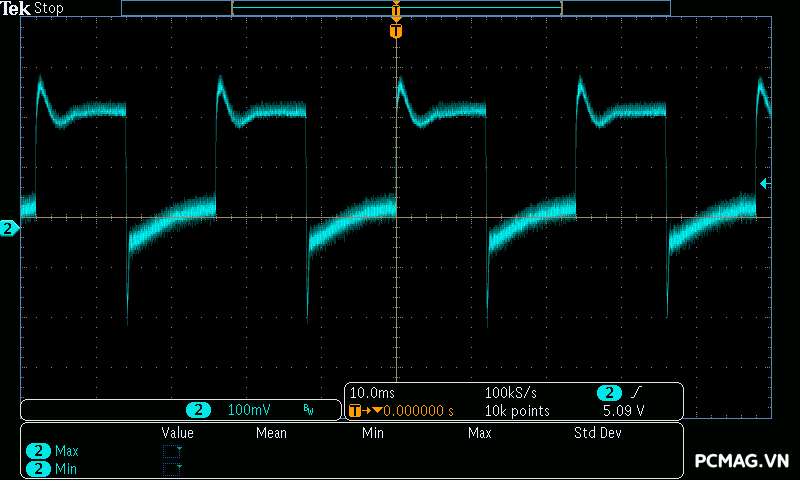This screenshot has height=480, width=800.
Task: Click the 10.0ms timebase readout
Action: tap(372, 392)
